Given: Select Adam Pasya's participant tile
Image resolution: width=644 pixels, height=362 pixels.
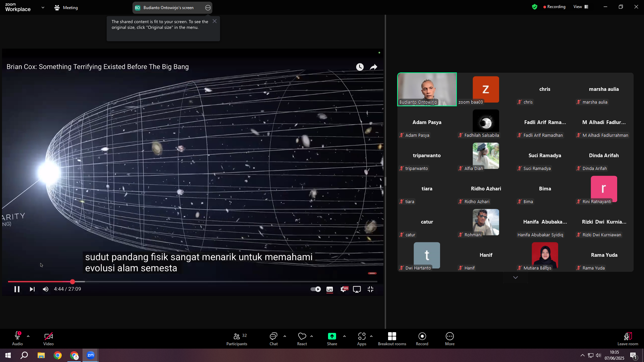Looking at the screenshot, I should pyautogui.click(x=427, y=123).
